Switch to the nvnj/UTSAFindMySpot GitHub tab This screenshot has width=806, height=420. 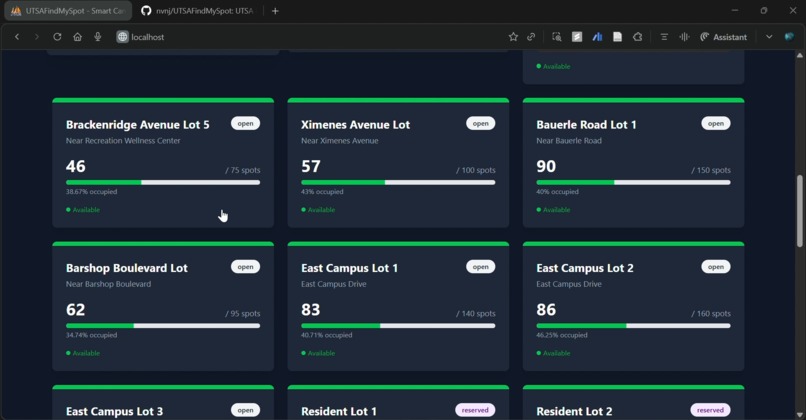point(197,11)
